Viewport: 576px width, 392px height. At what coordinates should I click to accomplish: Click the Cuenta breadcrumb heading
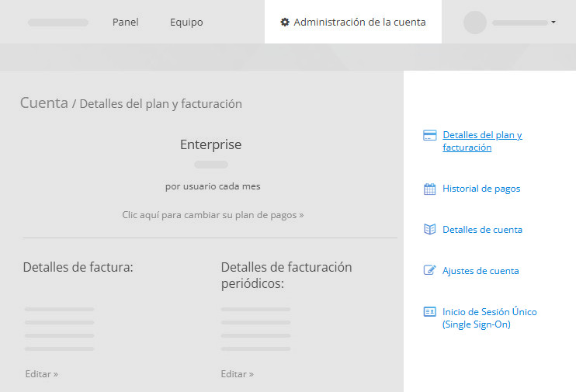[44, 103]
